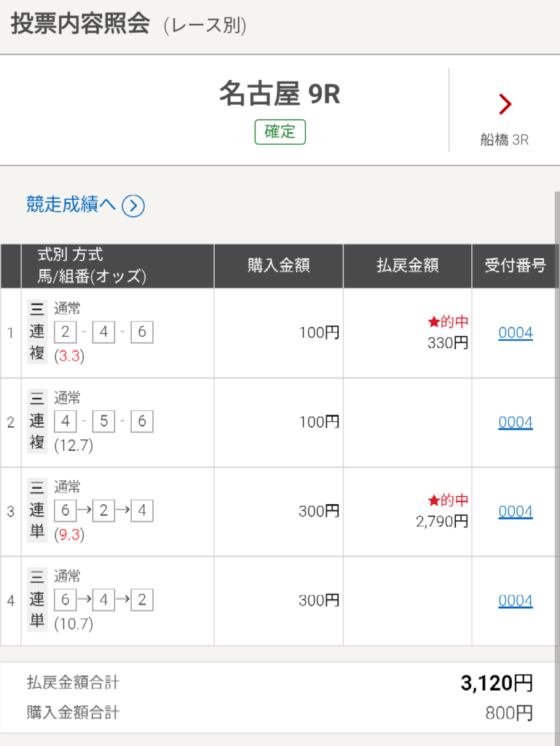Click the 購入金額 column header
This screenshot has height=746, width=560.
278,266
